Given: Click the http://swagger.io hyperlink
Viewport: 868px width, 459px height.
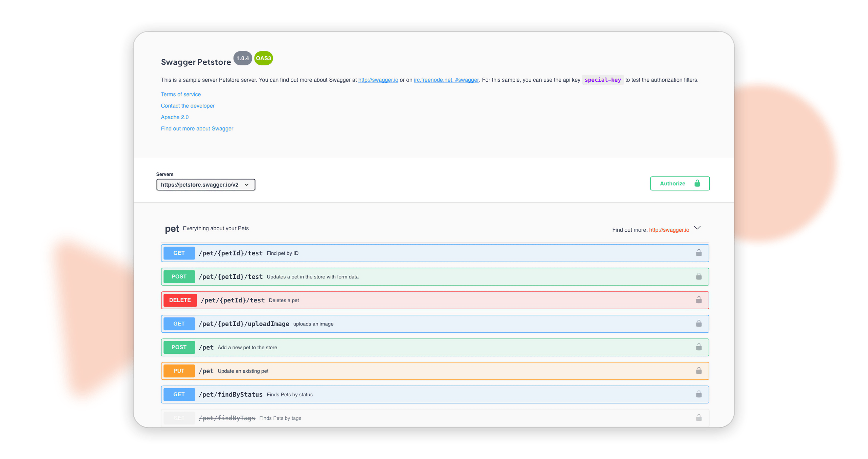Looking at the screenshot, I should 378,80.
